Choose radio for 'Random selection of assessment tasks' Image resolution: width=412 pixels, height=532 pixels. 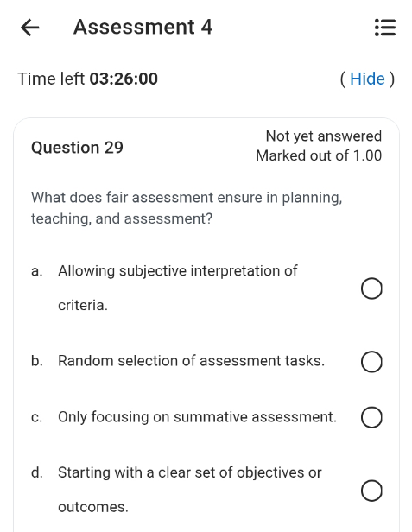371,362
